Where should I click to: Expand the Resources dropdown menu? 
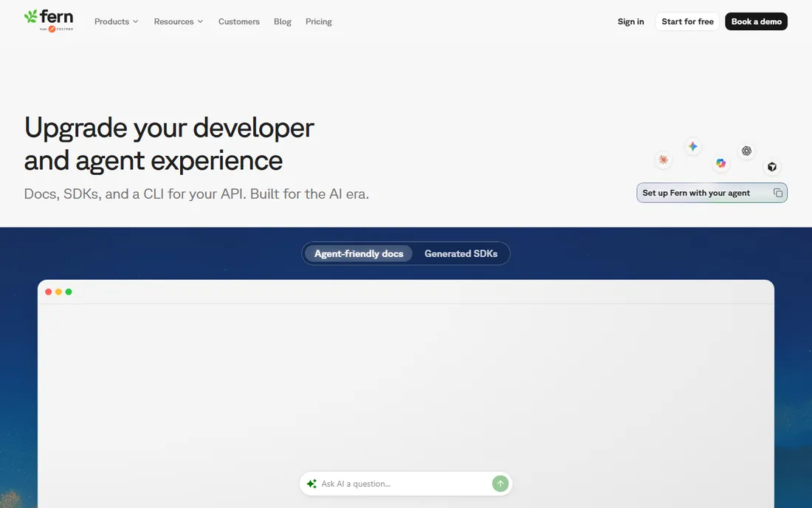click(x=179, y=21)
